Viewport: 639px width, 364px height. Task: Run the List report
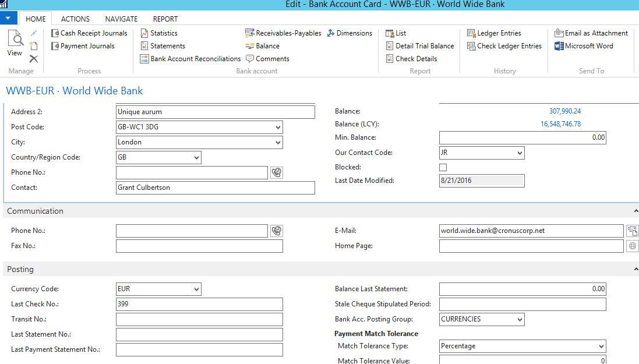point(396,33)
